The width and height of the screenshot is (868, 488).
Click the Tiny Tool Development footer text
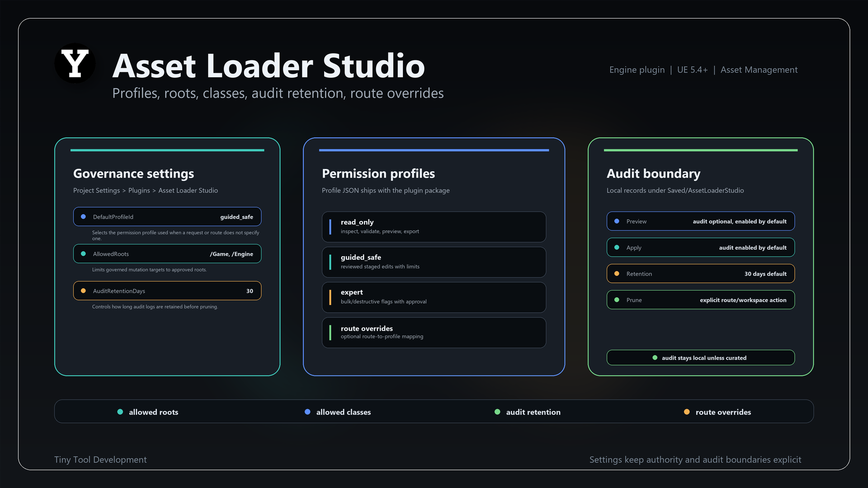100,460
